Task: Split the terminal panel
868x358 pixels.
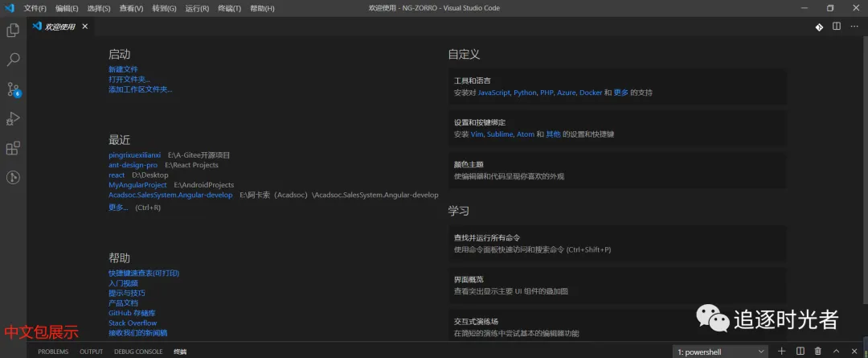Action: (x=800, y=351)
